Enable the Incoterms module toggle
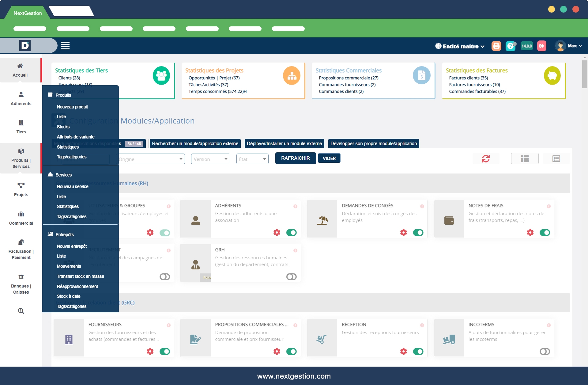This screenshot has height=385, width=588. 545,352
